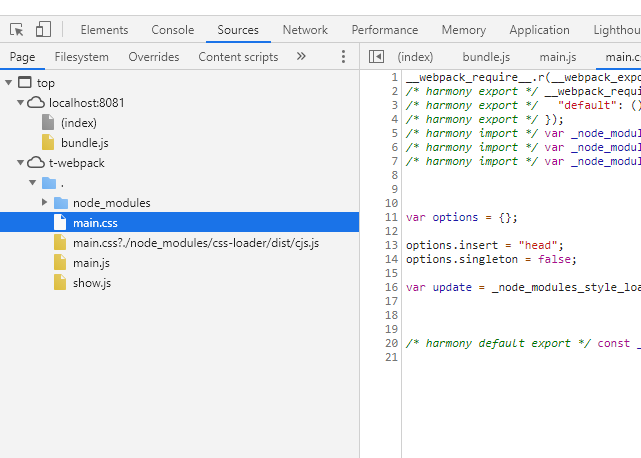Open bundle.js in the file tree
641x458 pixels.
[x=85, y=143]
